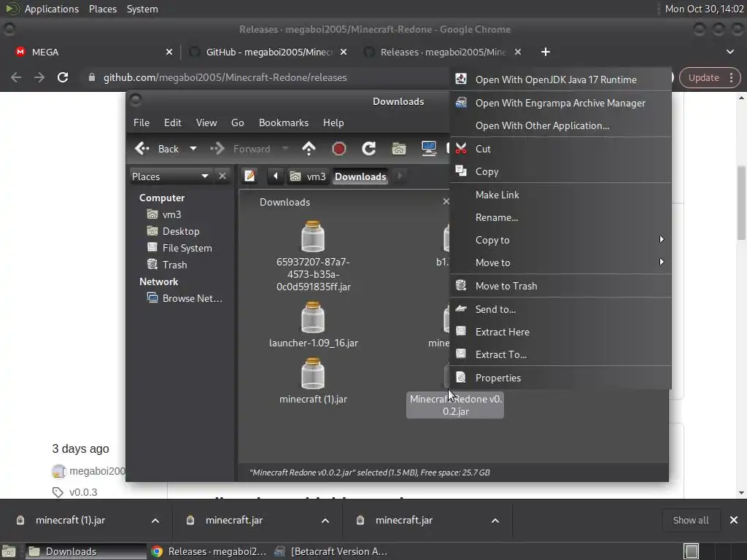This screenshot has width=747, height=560.
Task: Switch to Betacraft Version taskbar window
Action: (332, 551)
